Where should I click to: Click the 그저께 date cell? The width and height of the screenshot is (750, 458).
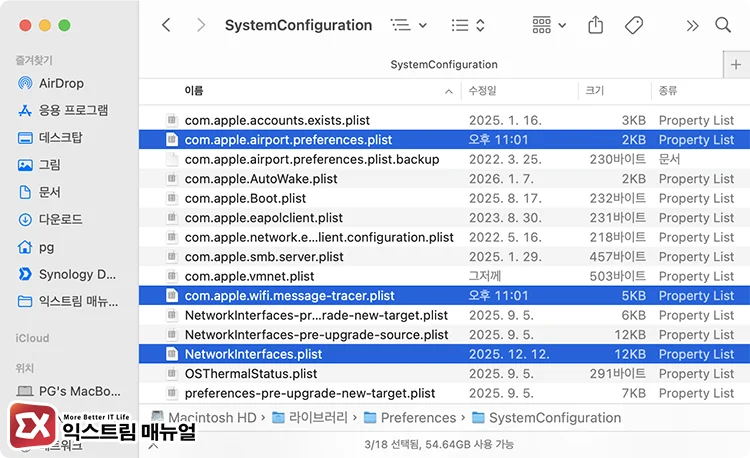tap(485, 276)
